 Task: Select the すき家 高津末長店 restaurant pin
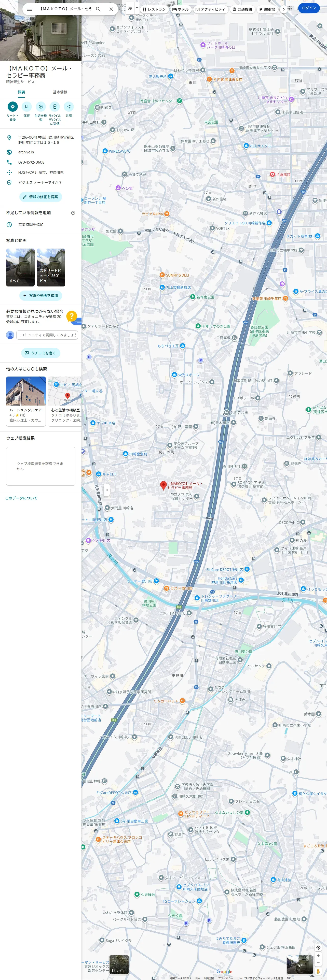click(209, 80)
